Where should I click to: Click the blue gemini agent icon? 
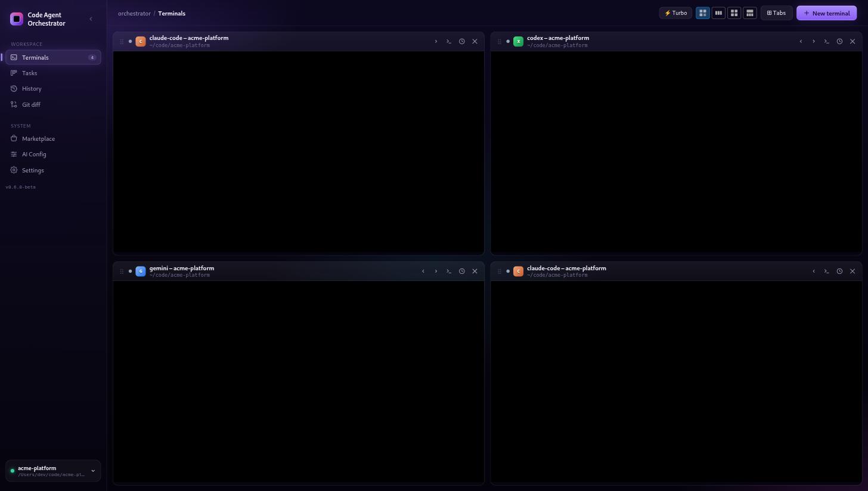pos(141,271)
